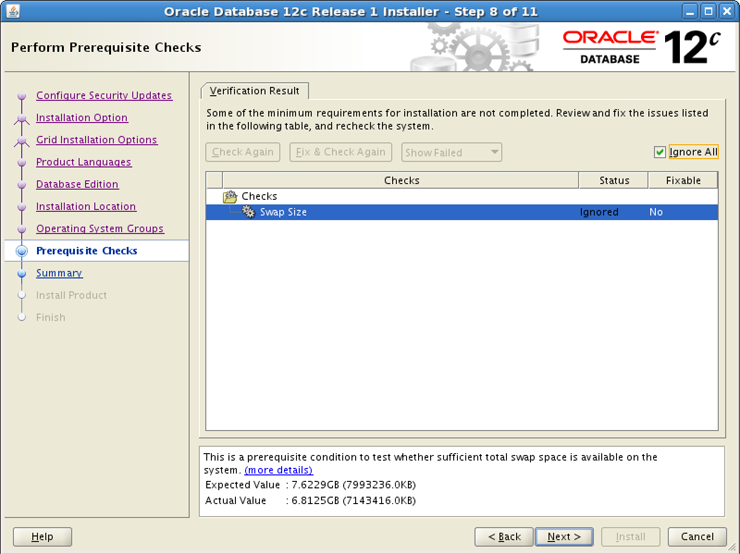Close the installer window

pyautogui.click(x=727, y=11)
